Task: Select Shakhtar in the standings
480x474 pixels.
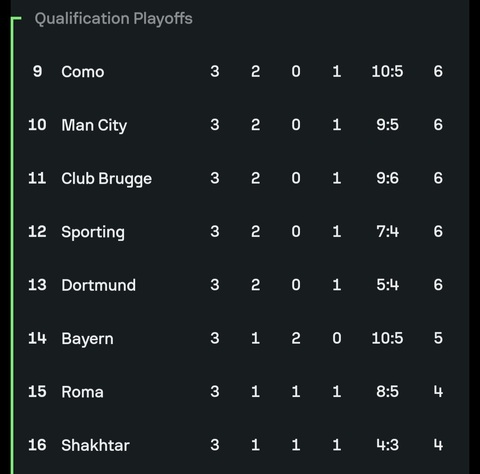Action: (x=95, y=445)
